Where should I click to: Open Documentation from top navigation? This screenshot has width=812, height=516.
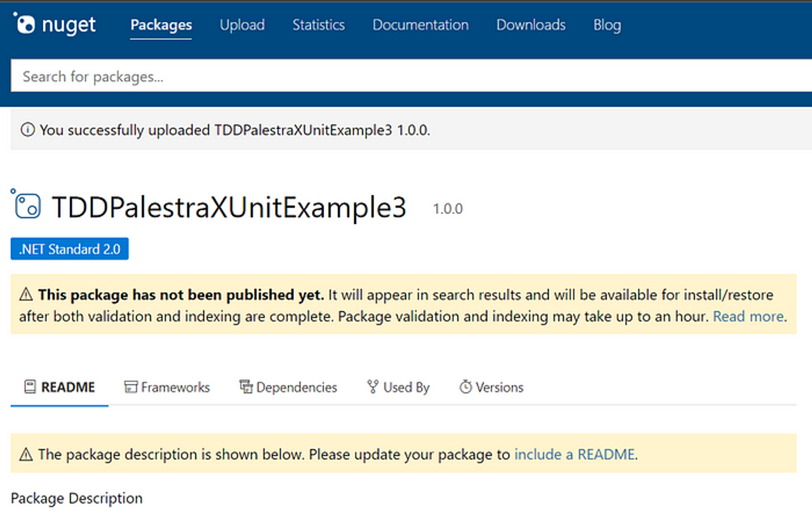(x=421, y=25)
